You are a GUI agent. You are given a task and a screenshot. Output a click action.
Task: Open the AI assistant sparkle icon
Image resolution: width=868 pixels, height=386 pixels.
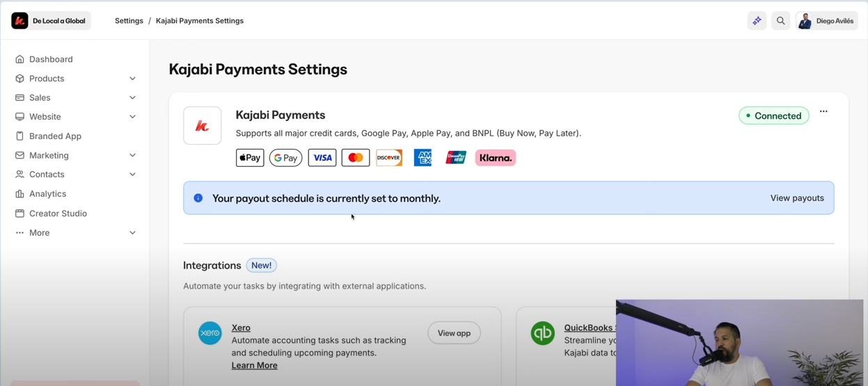coord(757,21)
